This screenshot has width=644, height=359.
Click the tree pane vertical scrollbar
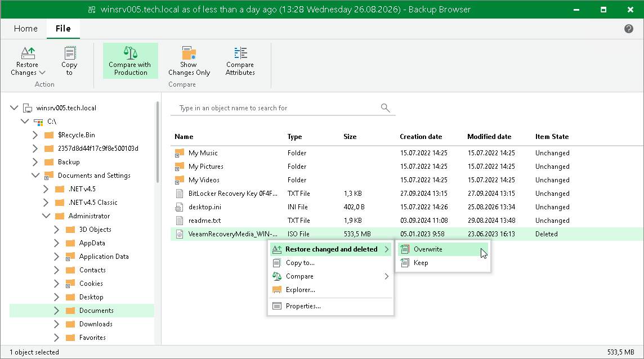tap(157, 142)
